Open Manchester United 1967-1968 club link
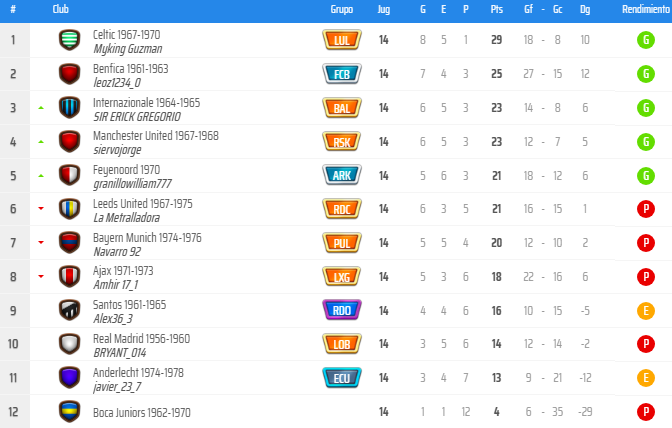The width and height of the screenshot is (672, 428). click(156, 136)
